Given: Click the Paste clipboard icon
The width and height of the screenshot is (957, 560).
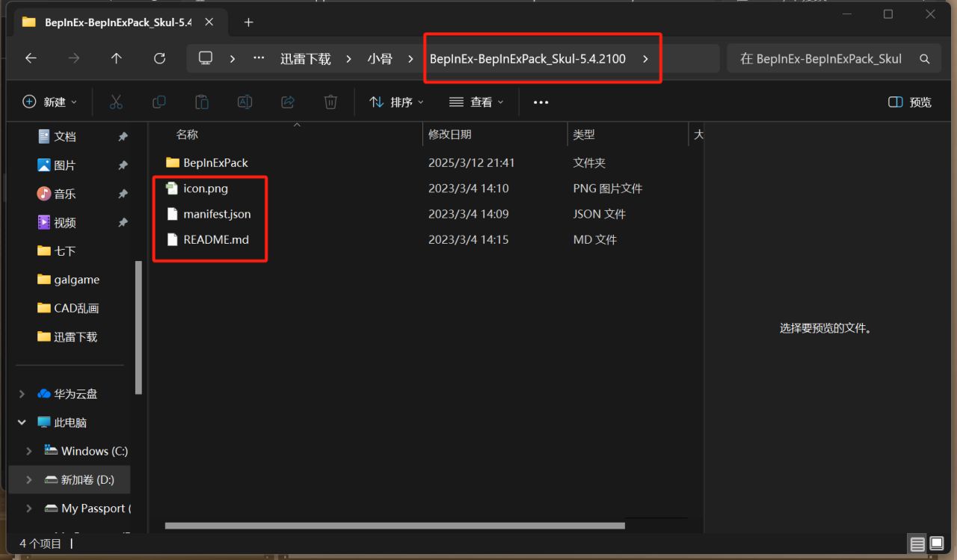Looking at the screenshot, I should (202, 102).
